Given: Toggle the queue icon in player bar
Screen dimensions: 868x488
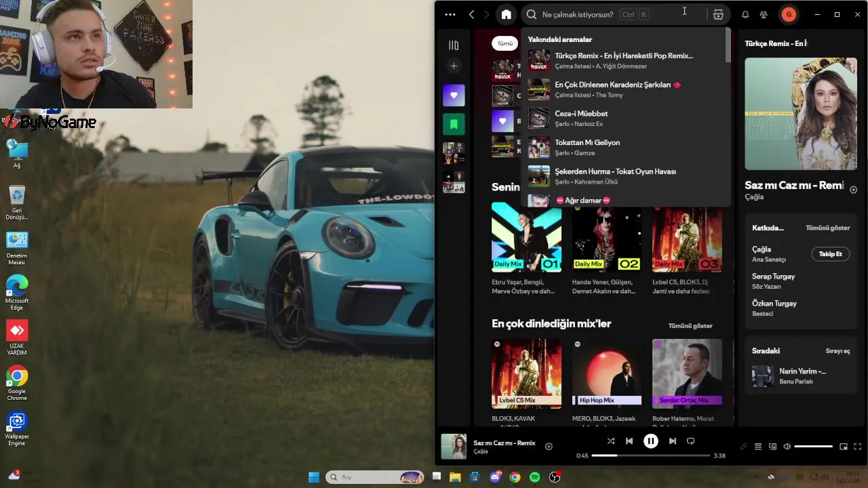Looking at the screenshot, I should click(758, 447).
